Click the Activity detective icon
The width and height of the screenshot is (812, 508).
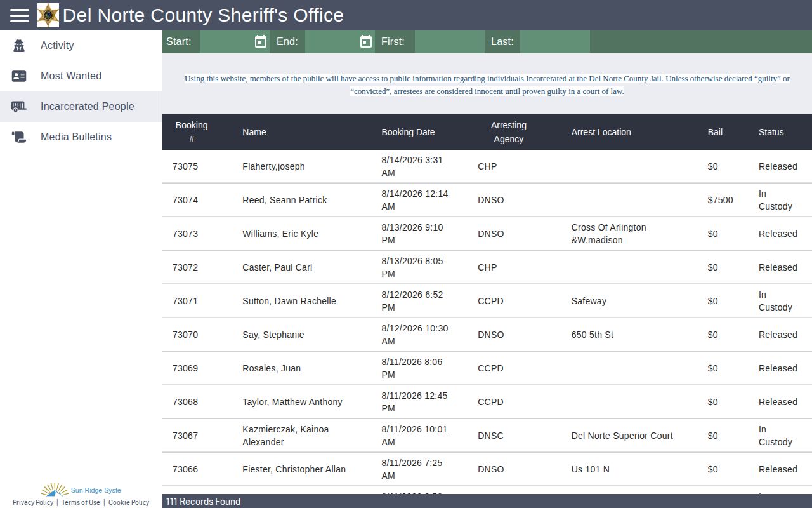[x=19, y=46]
